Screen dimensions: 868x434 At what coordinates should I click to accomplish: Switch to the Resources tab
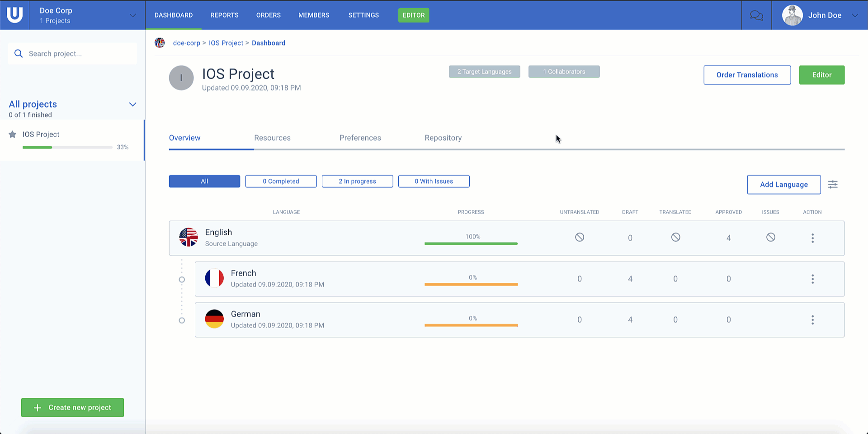coord(272,138)
